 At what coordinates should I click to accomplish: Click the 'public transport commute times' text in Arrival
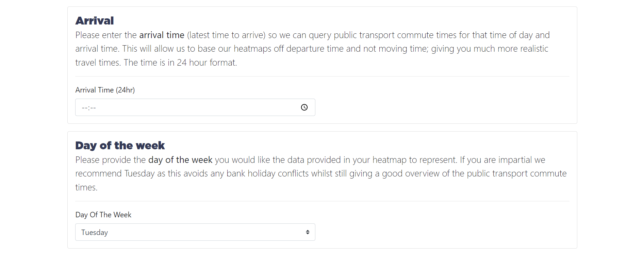395,35
